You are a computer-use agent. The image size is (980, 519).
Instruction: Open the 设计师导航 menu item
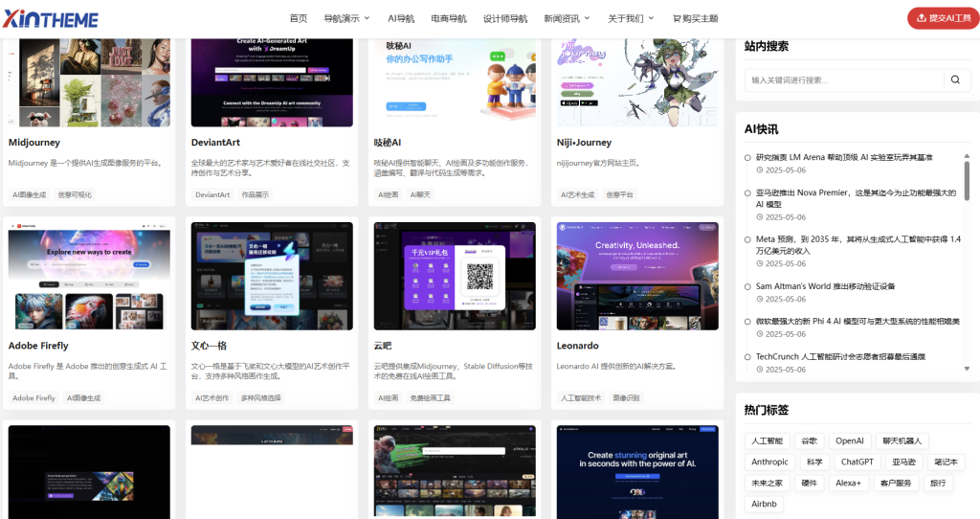tap(505, 19)
